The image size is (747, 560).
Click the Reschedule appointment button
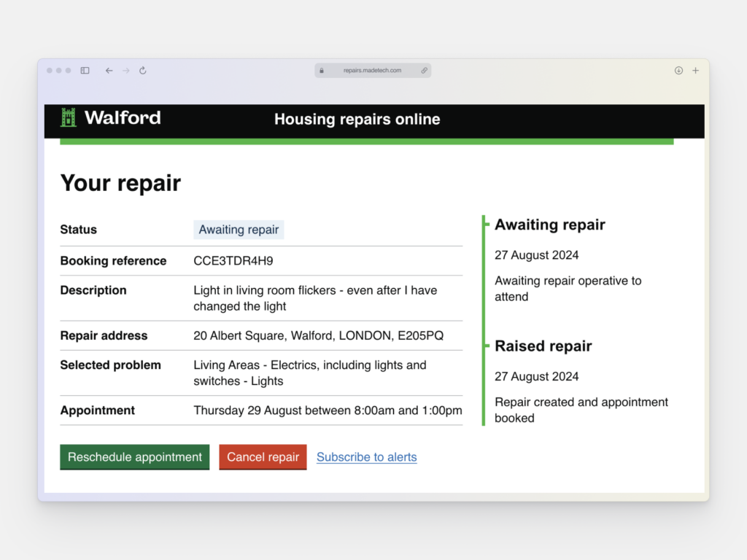(x=135, y=457)
